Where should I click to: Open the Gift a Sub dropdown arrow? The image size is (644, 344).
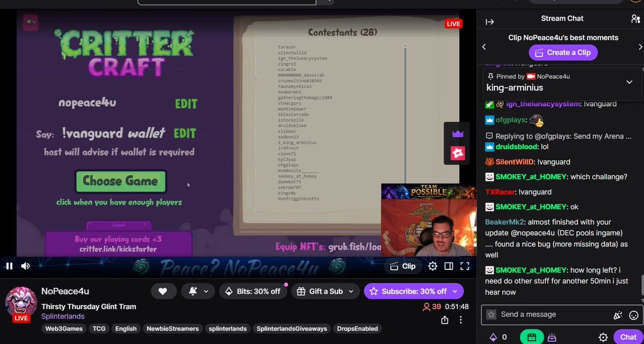coord(351,291)
